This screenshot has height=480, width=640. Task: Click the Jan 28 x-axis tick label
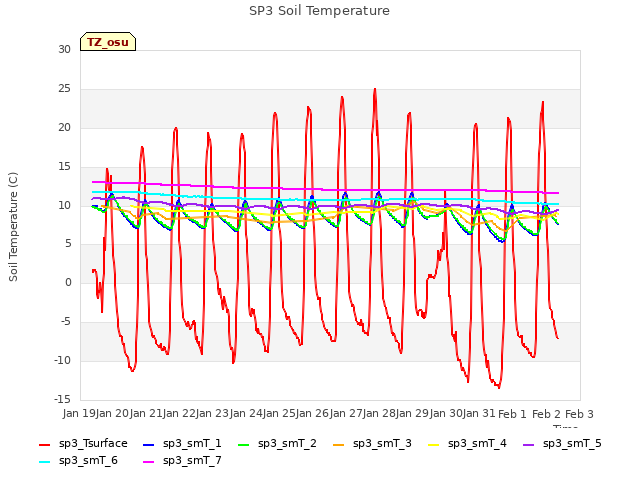380,413
